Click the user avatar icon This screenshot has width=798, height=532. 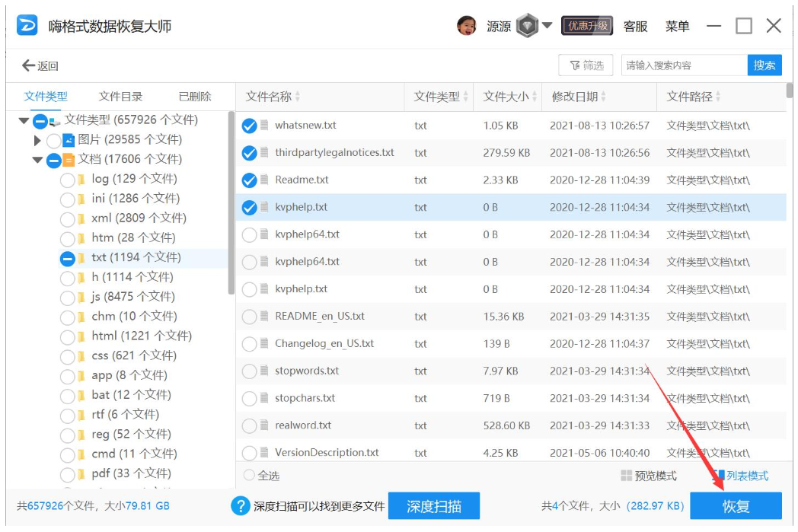(x=467, y=26)
